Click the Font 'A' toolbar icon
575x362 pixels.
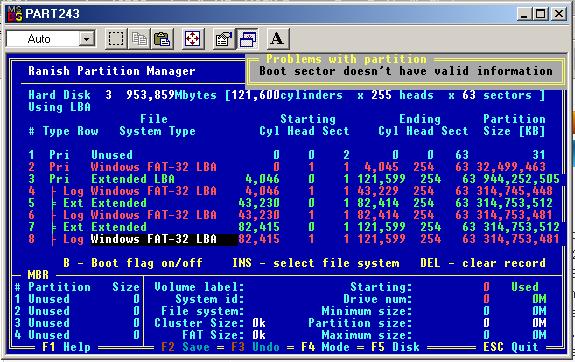pyautogui.click(x=278, y=39)
